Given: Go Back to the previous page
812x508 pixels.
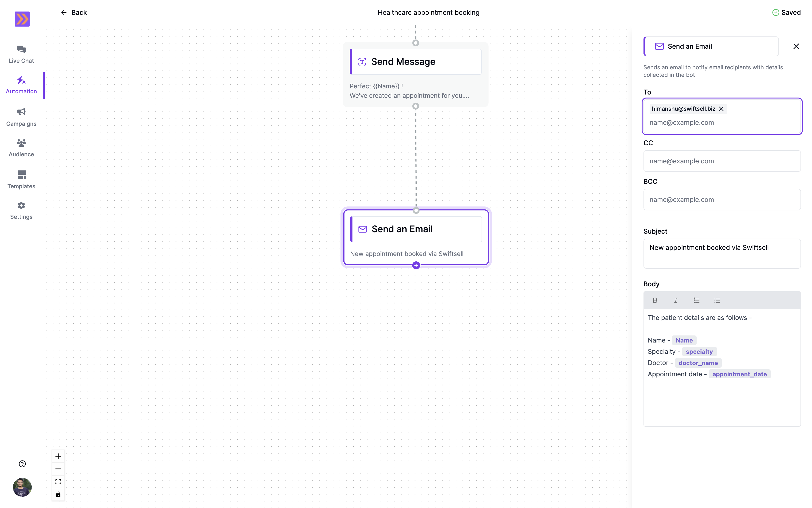Looking at the screenshot, I should pyautogui.click(x=74, y=12).
